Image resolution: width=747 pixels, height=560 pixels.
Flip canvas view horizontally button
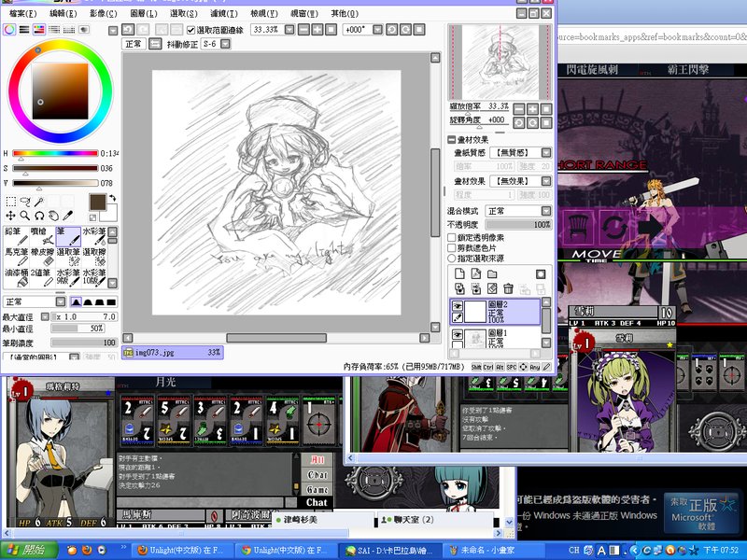[155, 44]
